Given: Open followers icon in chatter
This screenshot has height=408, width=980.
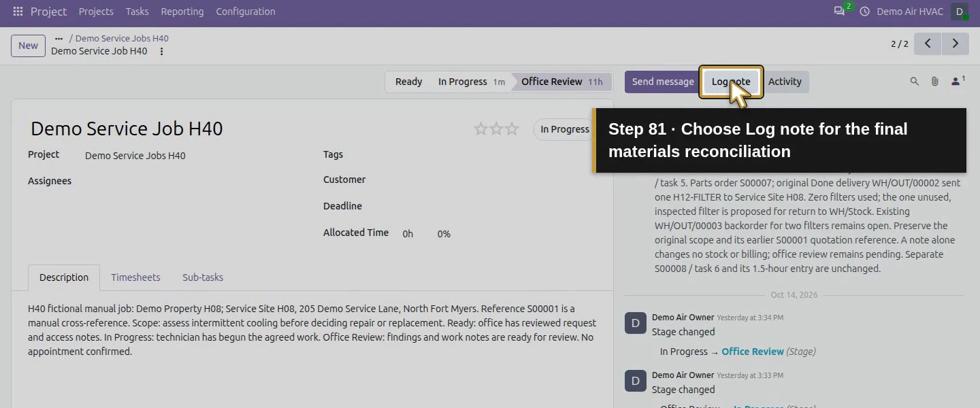Looking at the screenshot, I should [x=958, y=82].
